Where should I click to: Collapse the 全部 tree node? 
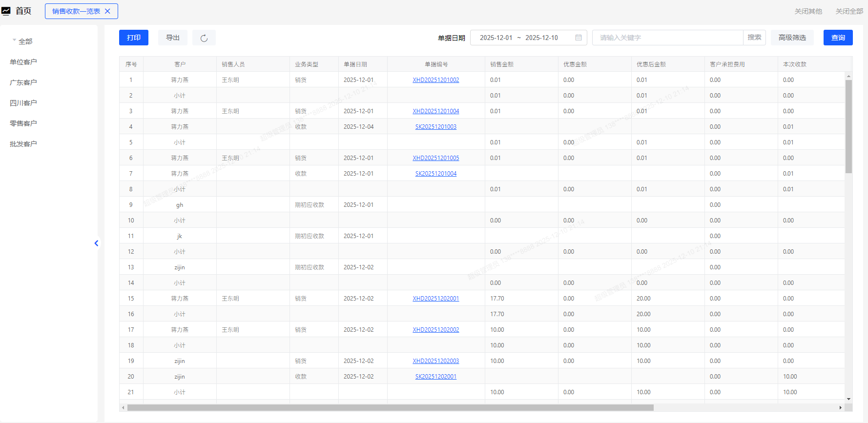(14, 41)
